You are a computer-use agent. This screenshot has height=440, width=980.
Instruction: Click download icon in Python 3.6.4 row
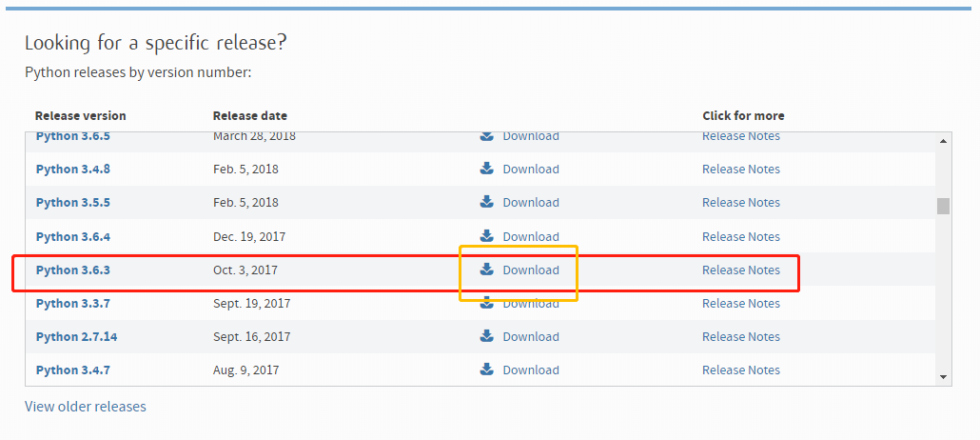(487, 236)
